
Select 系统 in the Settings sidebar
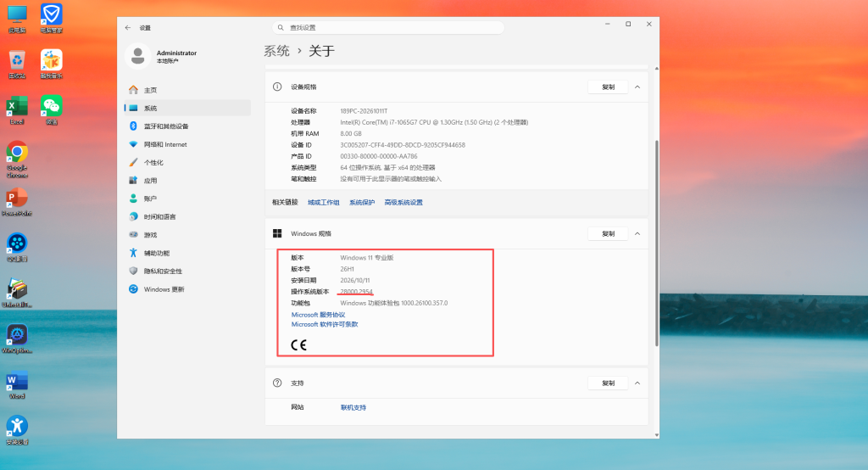(187, 108)
